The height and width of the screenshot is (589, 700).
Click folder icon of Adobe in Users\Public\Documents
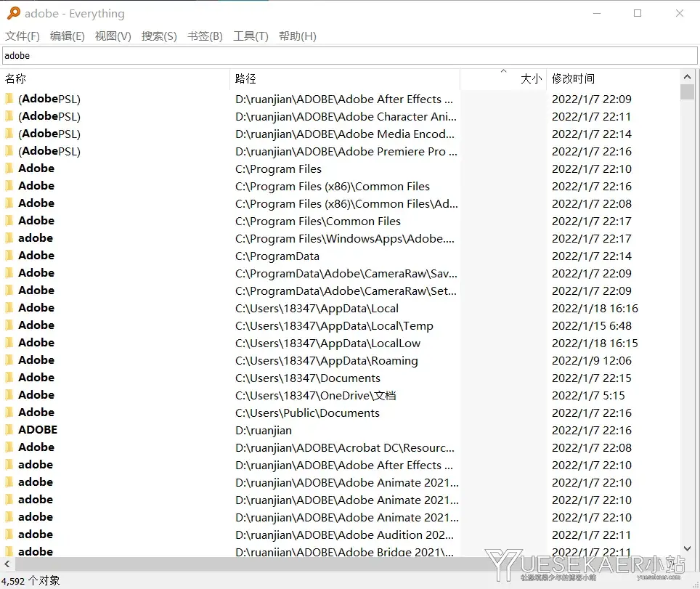point(9,413)
